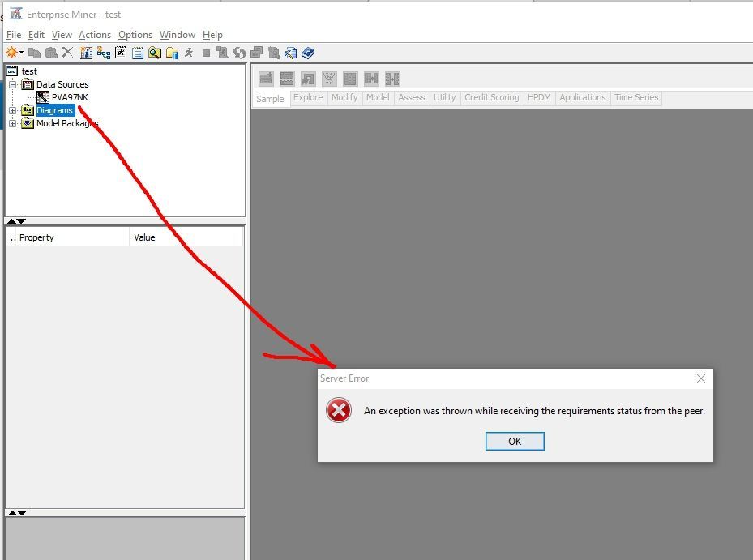The height and width of the screenshot is (560, 753).
Task: Click the up arrow below the properties panel
Action: click(x=12, y=513)
